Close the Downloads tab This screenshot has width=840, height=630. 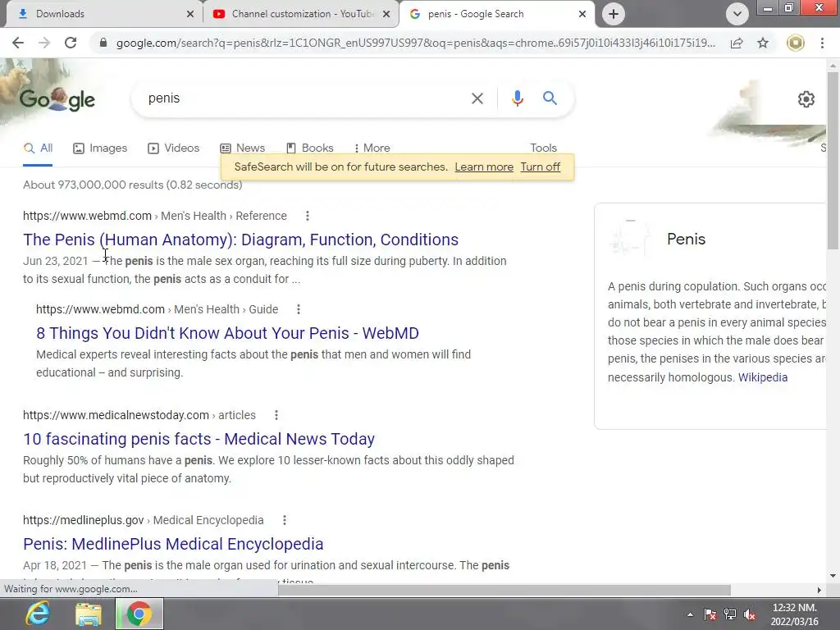click(190, 14)
